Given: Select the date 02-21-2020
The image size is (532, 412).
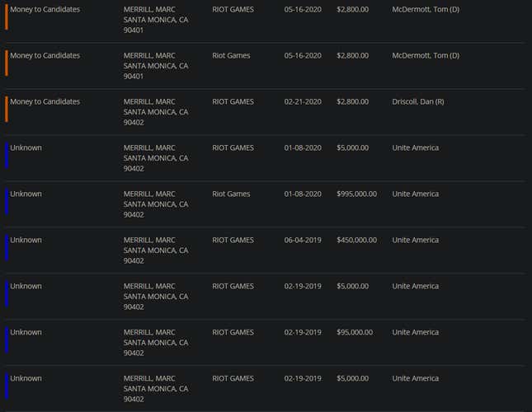Looking at the screenshot, I should 303,101.
